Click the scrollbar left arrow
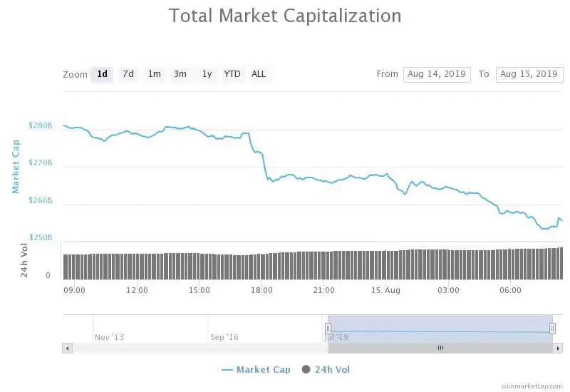 click(x=68, y=348)
